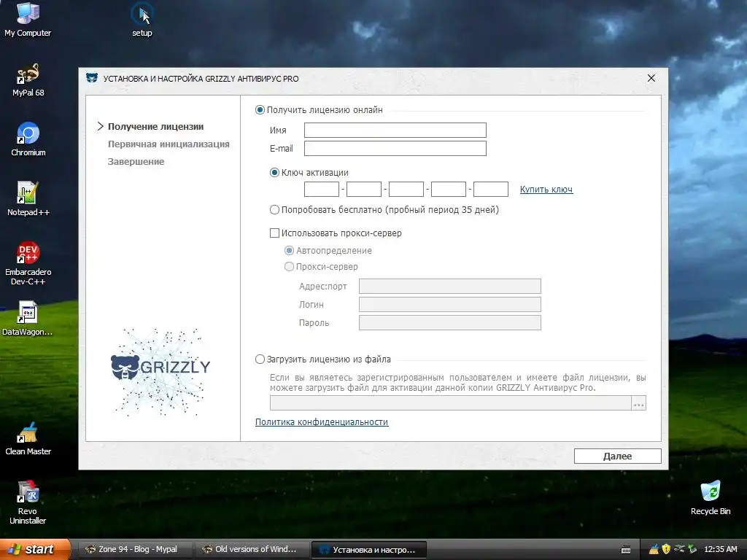Click the 'Завершение' step in sidebar
Viewport: 747px width, 560px height.
click(x=136, y=162)
